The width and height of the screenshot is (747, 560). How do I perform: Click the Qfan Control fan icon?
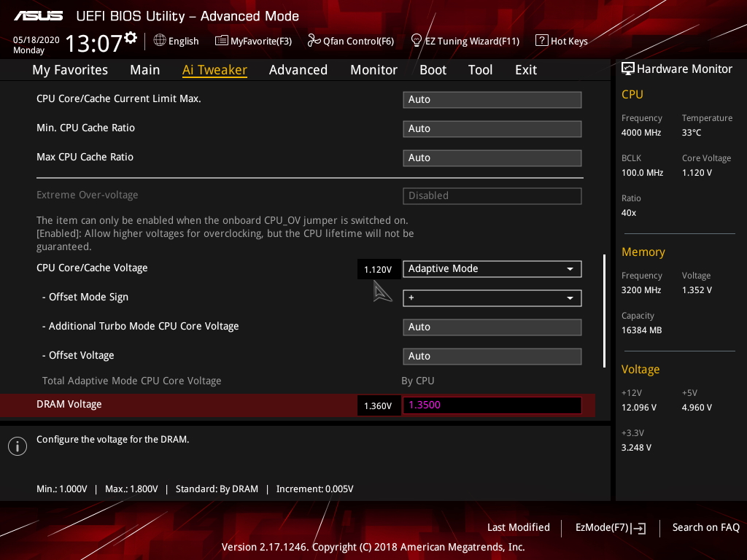point(314,41)
